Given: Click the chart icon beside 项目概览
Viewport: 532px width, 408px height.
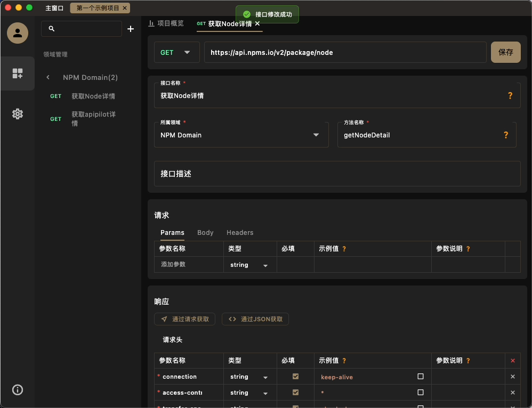Looking at the screenshot, I should pos(151,23).
